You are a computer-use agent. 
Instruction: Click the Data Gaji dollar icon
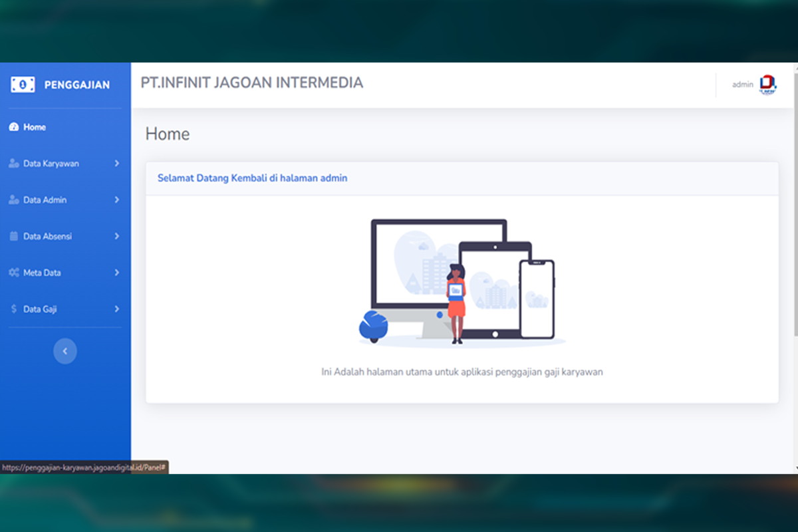point(13,309)
